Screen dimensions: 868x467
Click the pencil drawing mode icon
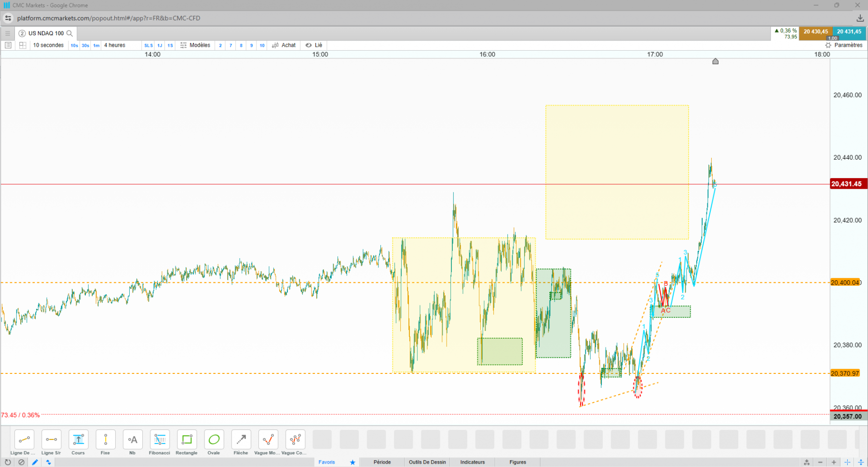35,462
